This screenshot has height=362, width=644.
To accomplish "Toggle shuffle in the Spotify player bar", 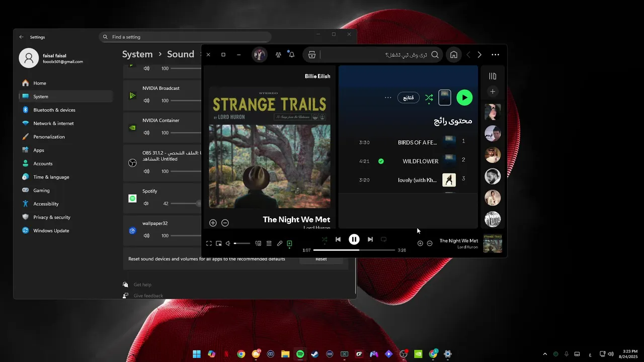I will pos(325,240).
